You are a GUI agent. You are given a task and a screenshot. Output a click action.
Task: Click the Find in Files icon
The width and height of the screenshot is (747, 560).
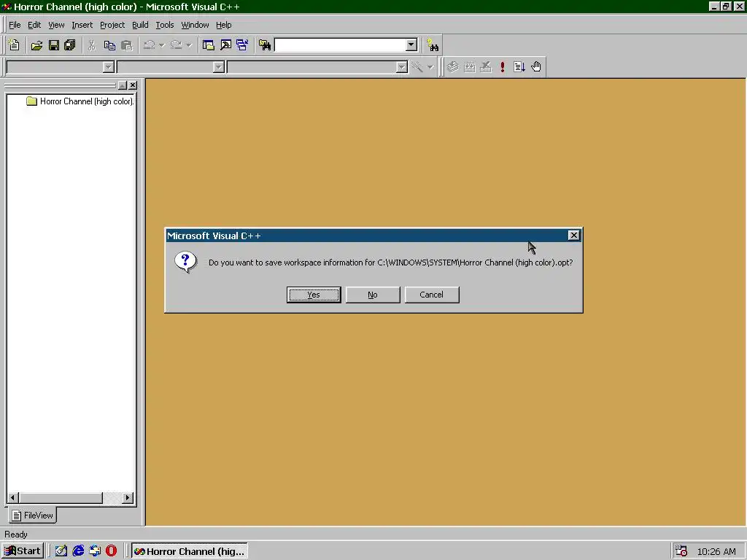[265, 45]
